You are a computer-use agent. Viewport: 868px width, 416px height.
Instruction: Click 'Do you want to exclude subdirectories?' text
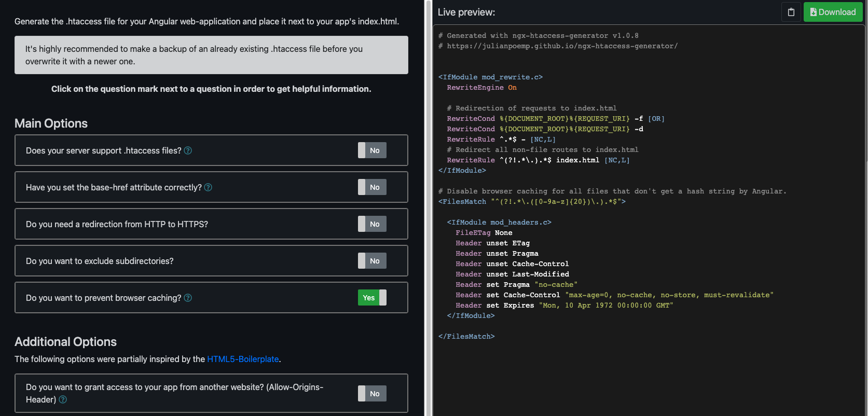pyautogui.click(x=100, y=261)
